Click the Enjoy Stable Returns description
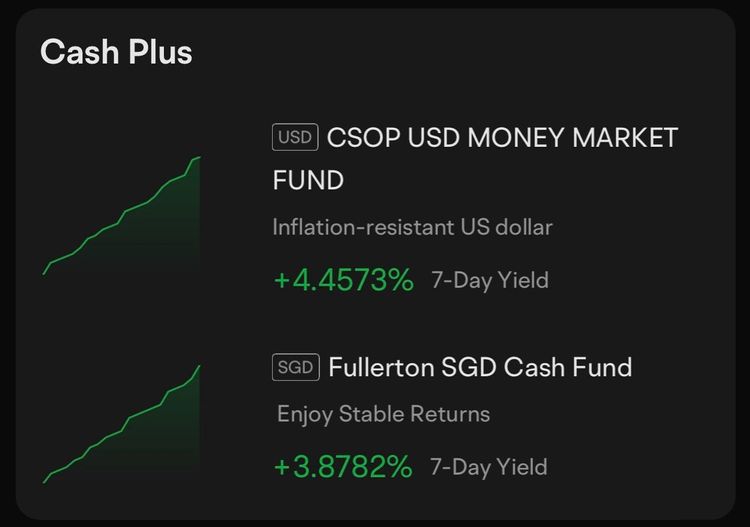 383,413
